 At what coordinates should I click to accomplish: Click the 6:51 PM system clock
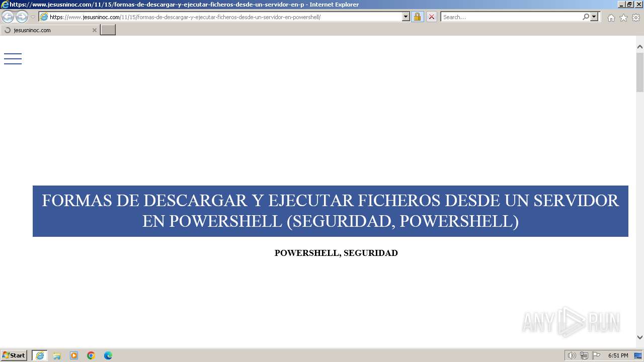pyautogui.click(x=618, y=355)
